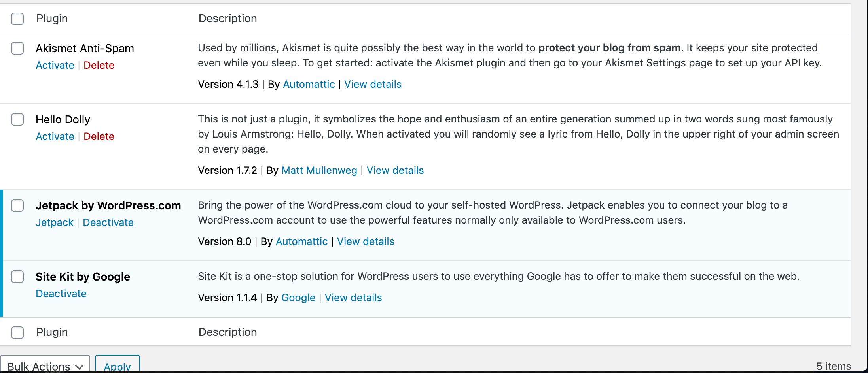Activate the Hello Dolly plugin

55,136
